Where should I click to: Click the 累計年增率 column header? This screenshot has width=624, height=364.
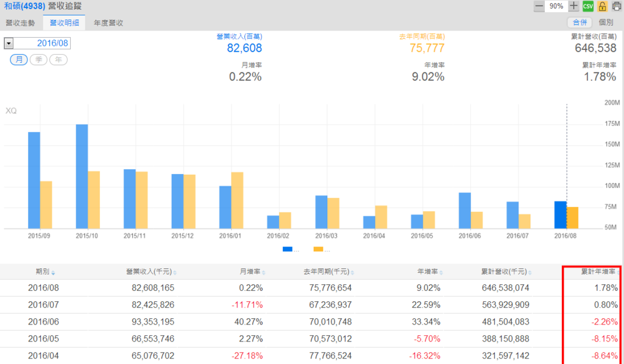pyautogui.click(x=598, y=272)
